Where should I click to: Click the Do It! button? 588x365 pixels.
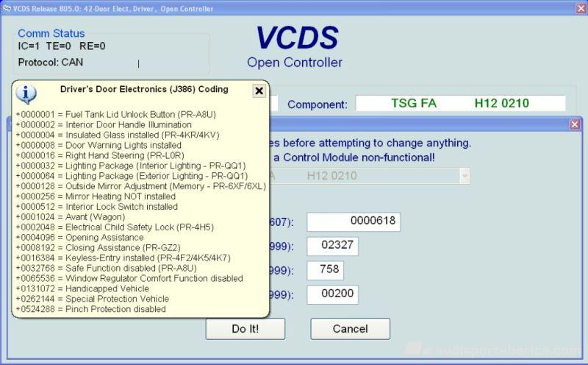[245, 329]
